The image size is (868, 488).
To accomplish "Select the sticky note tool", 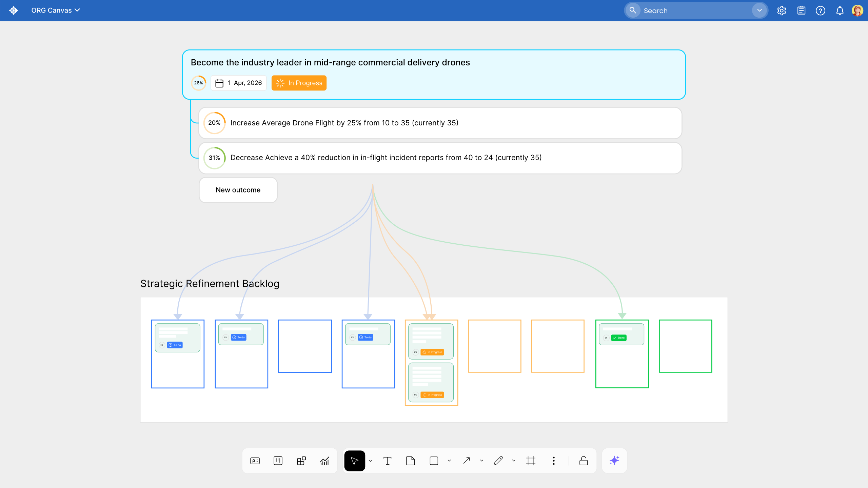I will pos(410,461).
